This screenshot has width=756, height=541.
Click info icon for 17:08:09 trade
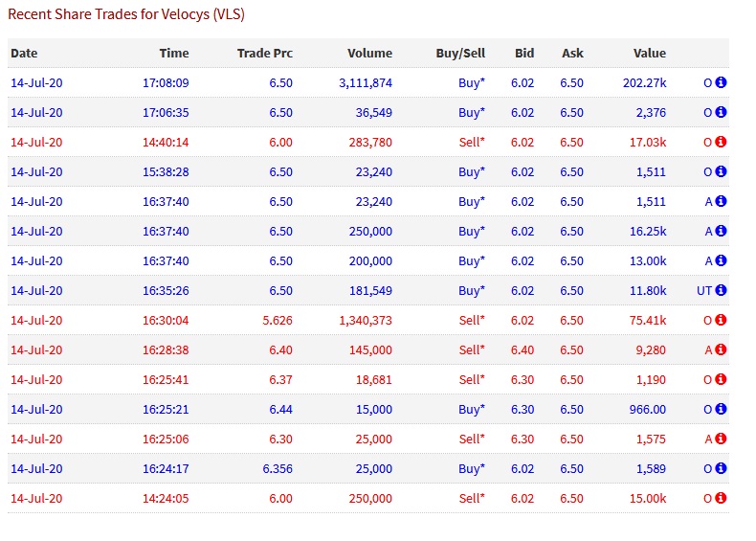pos(722,83)
